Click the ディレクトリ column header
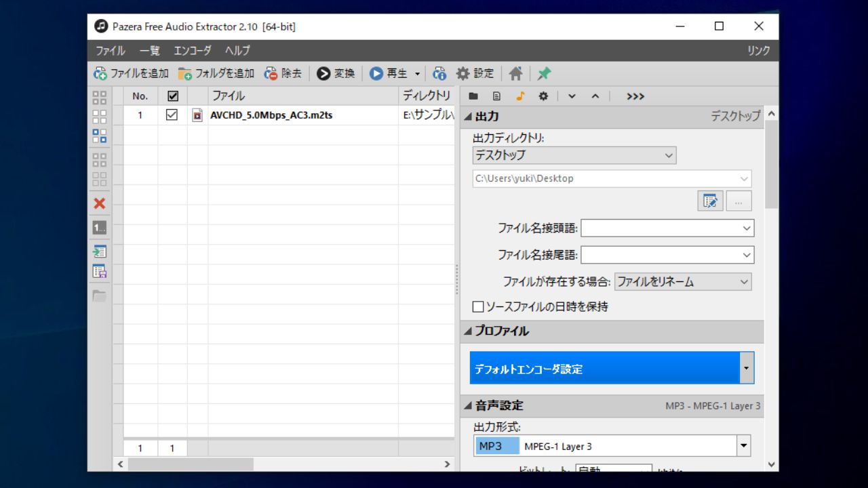Screen dimensions: 868x488 point(427,96)
